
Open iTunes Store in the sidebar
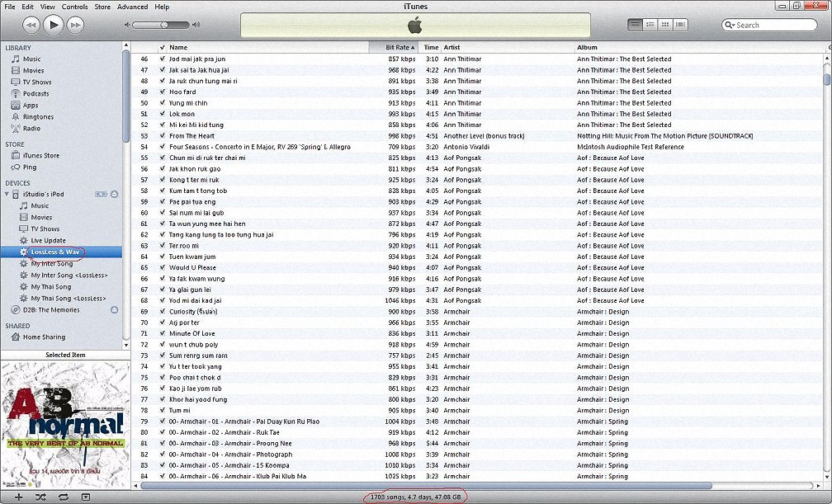coord(40,155)
